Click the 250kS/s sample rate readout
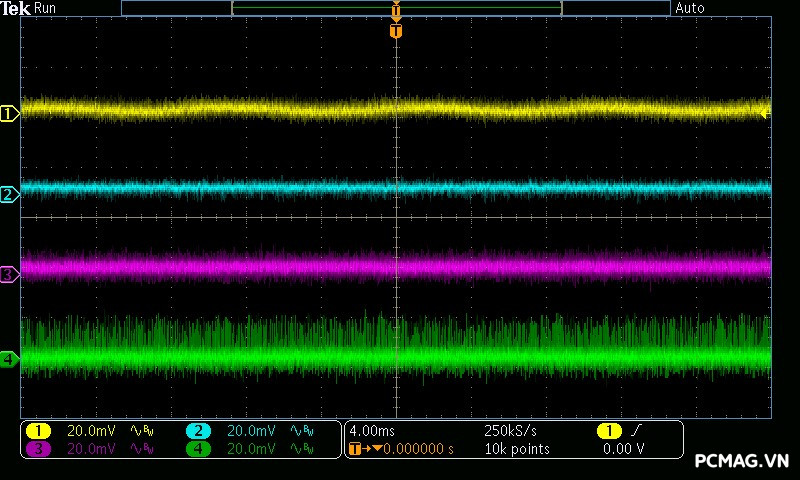The height and width of the screenshot is (480, 800). click(510, 431)
